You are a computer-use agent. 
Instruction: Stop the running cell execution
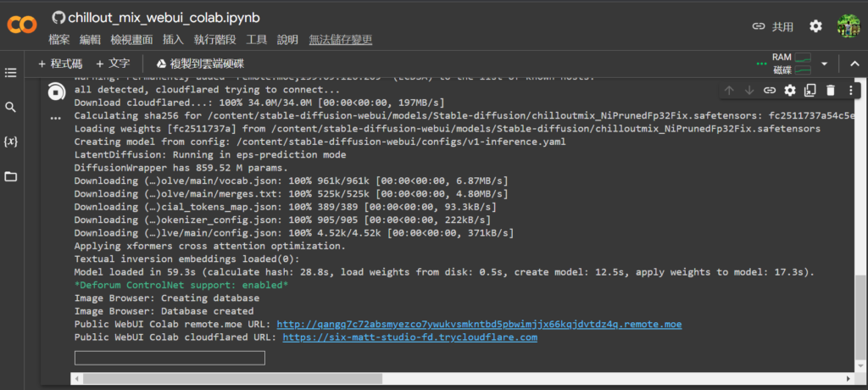[x=56, y=92]
